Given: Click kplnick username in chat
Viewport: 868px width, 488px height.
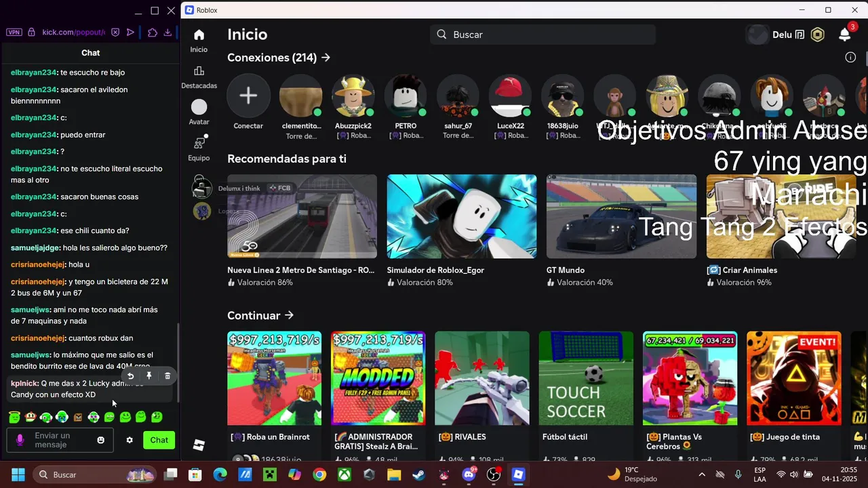Looking at the screenshot, I should coord(24,384).
